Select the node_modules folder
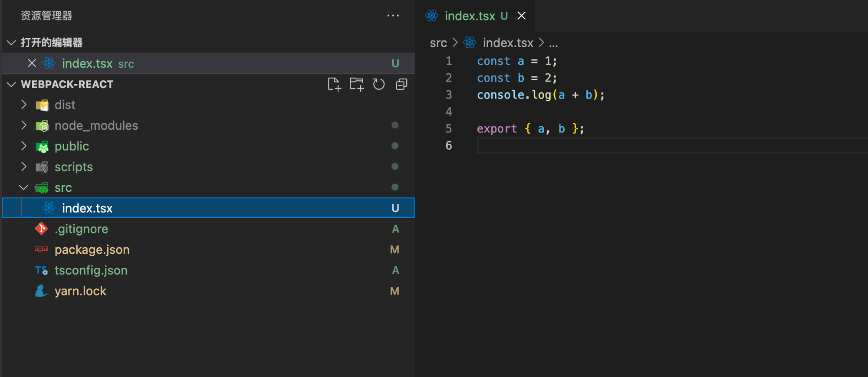The width and height of the screenshot is (868, 377). [208, 125]
